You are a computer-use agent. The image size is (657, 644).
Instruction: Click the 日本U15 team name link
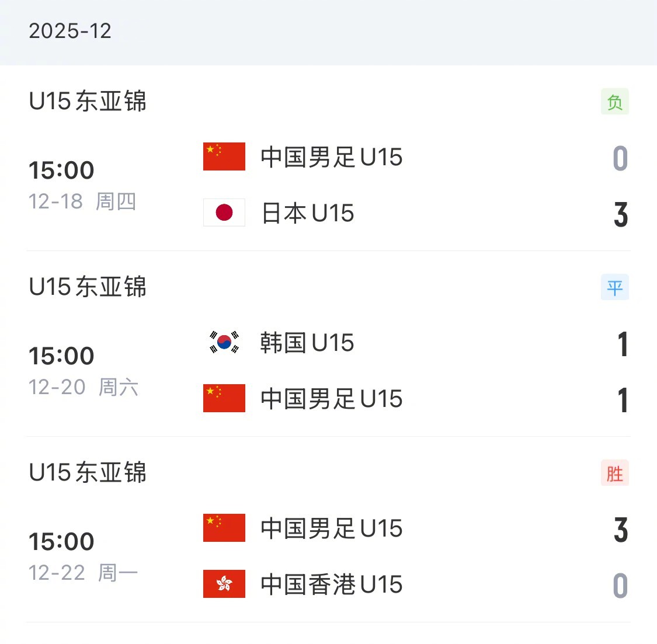308,213
